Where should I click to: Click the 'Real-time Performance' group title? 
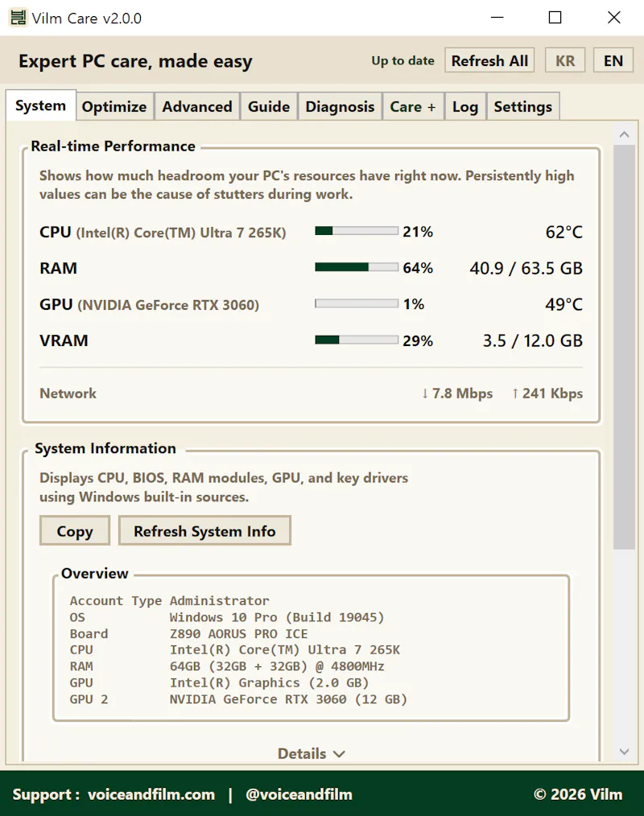click(x=113, y=146)
